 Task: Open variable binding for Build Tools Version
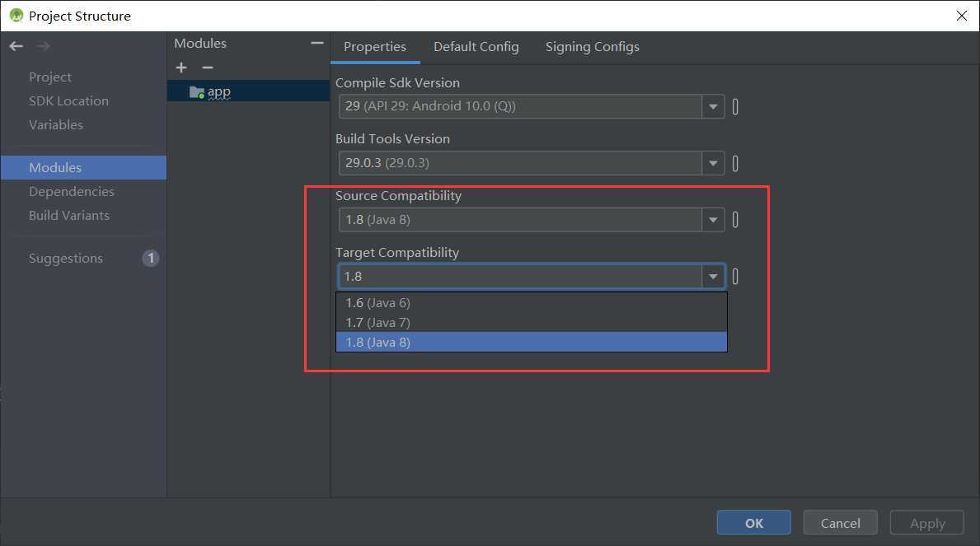[735, 164]
